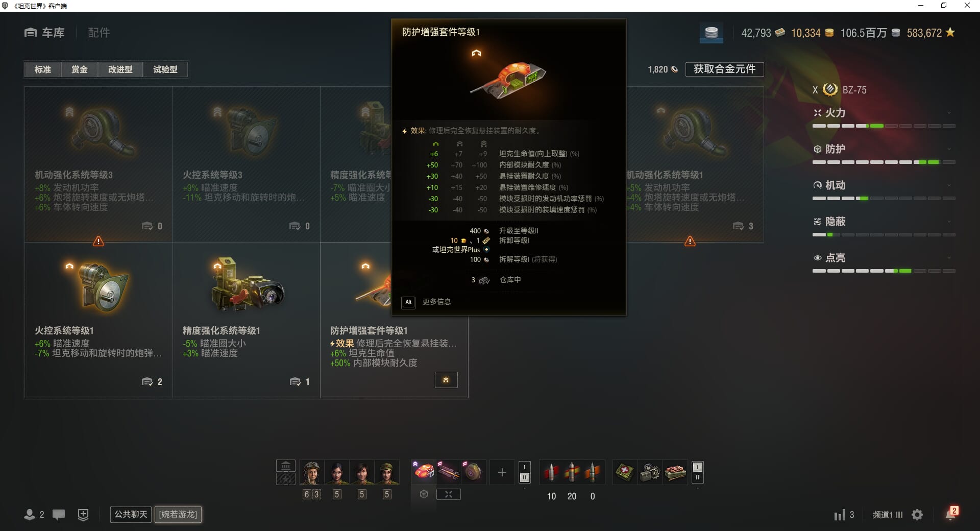Toggle the firepower slot category icon
Image resolution: width=980 pixels, height=531 pixels.
point(448,494)
